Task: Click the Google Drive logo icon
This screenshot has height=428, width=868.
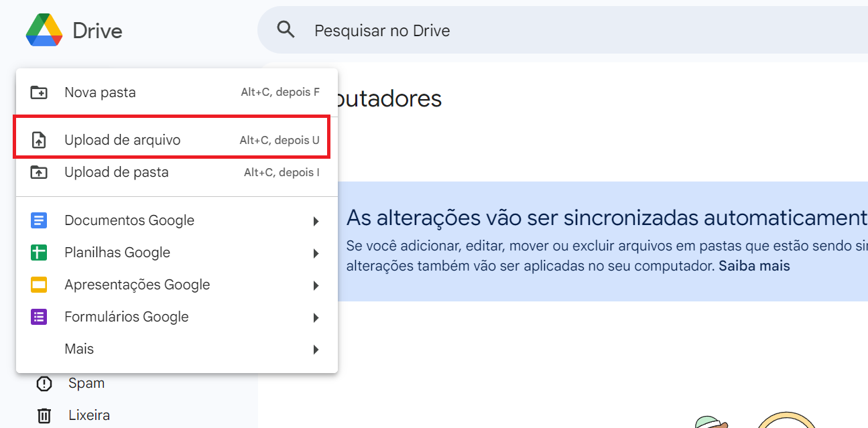Action: 44,29
